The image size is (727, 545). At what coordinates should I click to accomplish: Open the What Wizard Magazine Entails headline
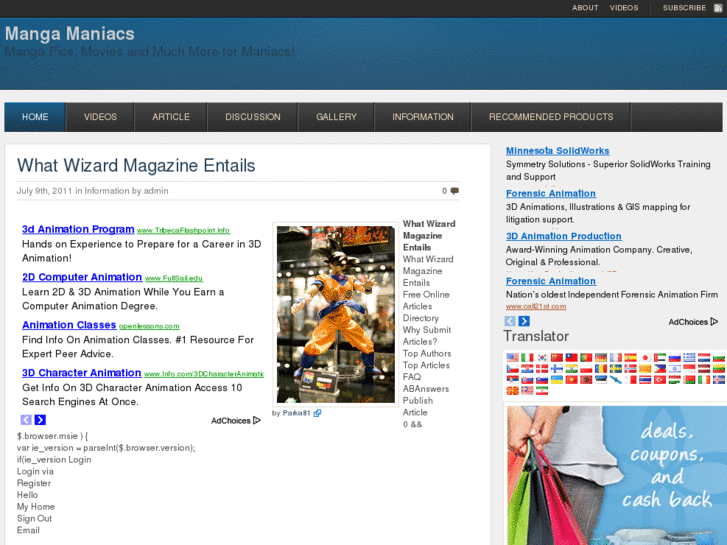pos(136,166)
